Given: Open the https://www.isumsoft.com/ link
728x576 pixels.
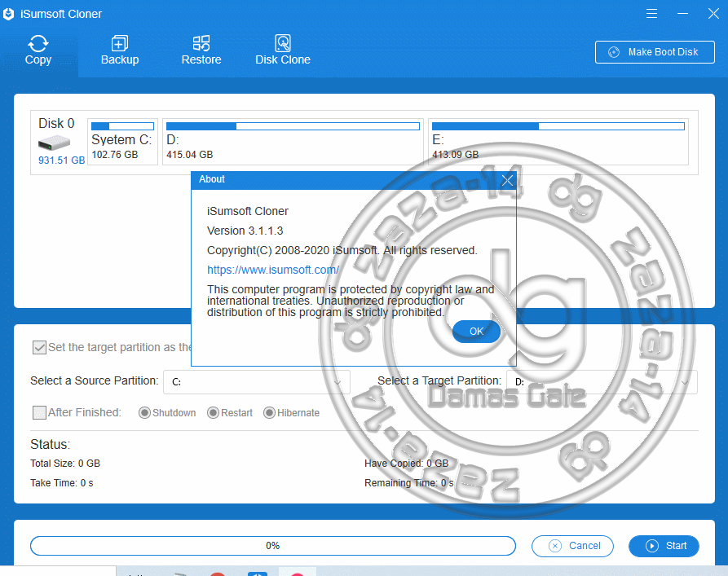Looking at the screenshot, I should click(x=273, y=270).
